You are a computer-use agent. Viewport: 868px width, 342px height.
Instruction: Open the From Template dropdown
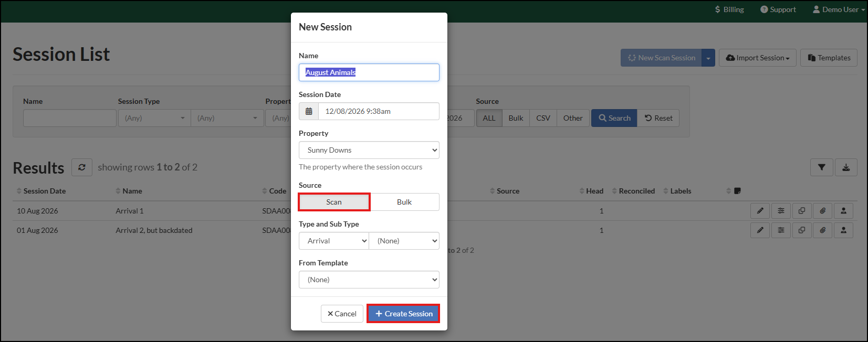pos(369,280)
